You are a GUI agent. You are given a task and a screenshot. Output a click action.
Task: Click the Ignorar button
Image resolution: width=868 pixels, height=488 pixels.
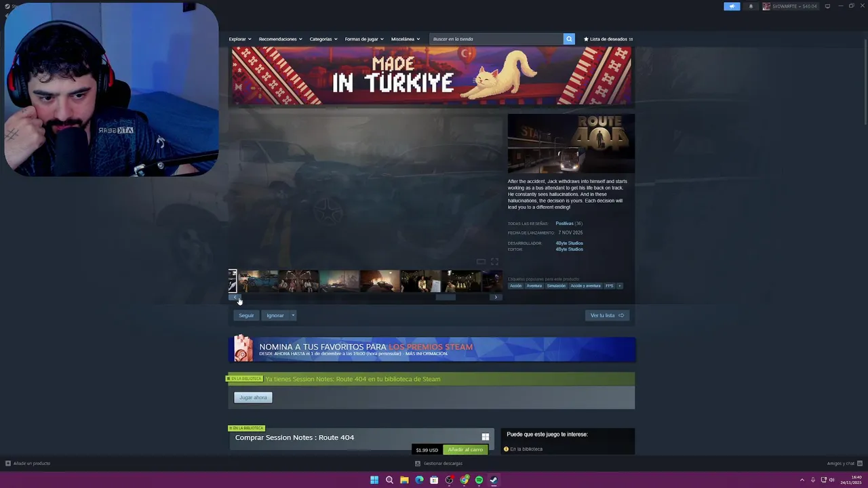(275, 315)
